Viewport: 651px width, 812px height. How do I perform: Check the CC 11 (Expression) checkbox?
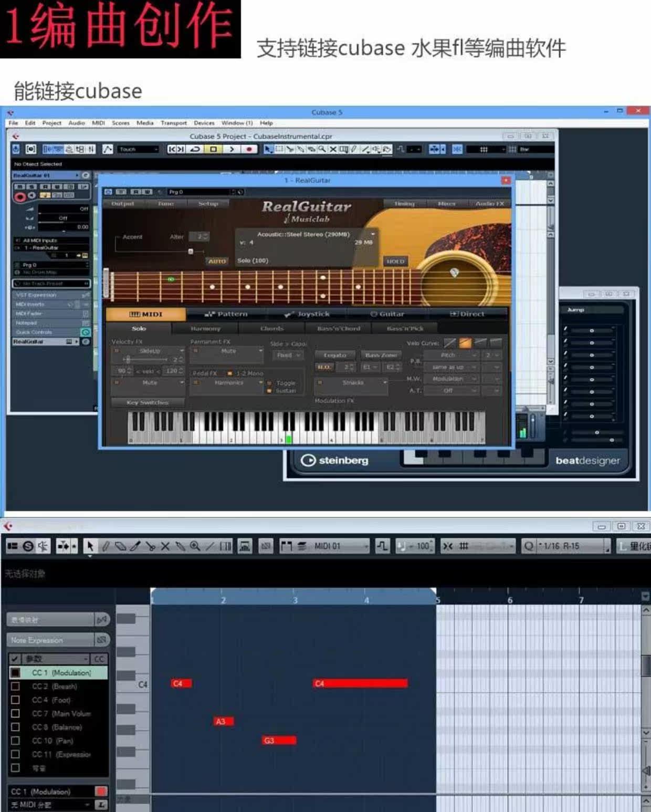[x=15, y=754]
